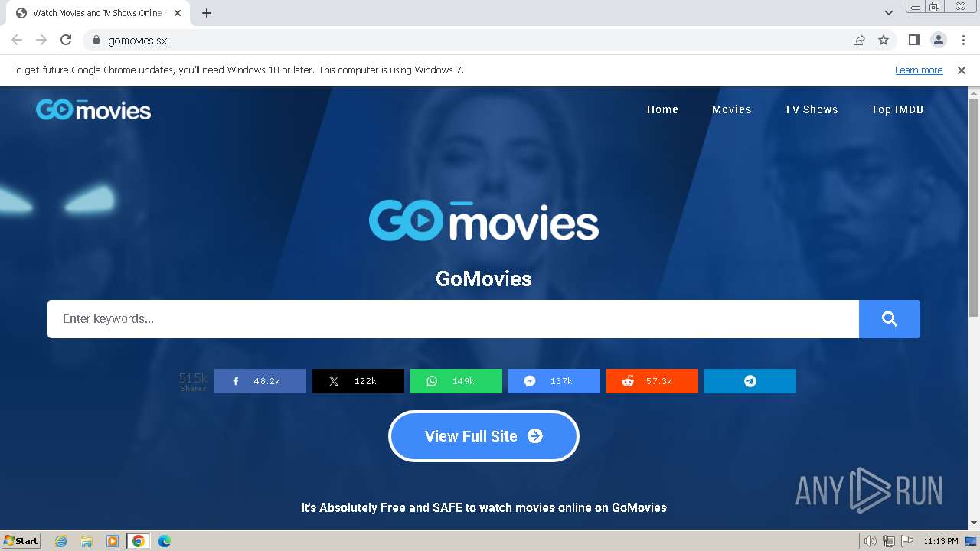
Task: Open Home in site navigation
Action: click(662, 109)
